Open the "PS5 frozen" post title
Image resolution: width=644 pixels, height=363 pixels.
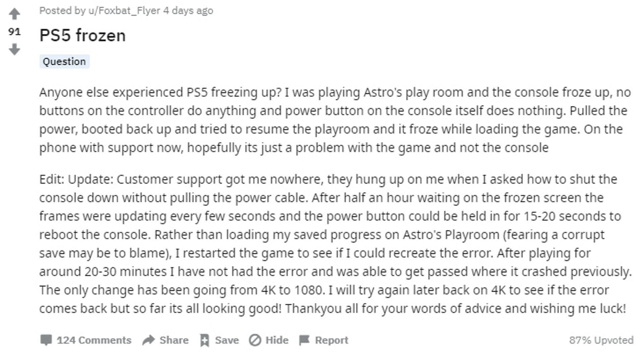pos(83,35)
